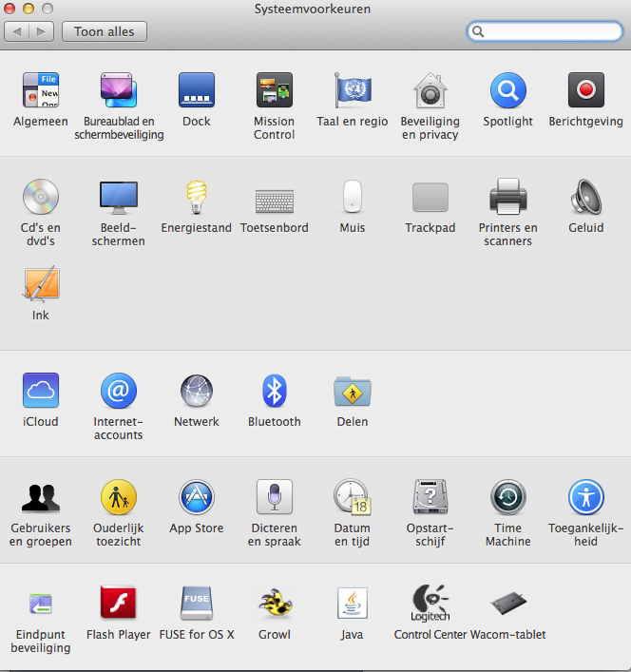Open Bureaublad en schermbeveiliging pane

119,90
